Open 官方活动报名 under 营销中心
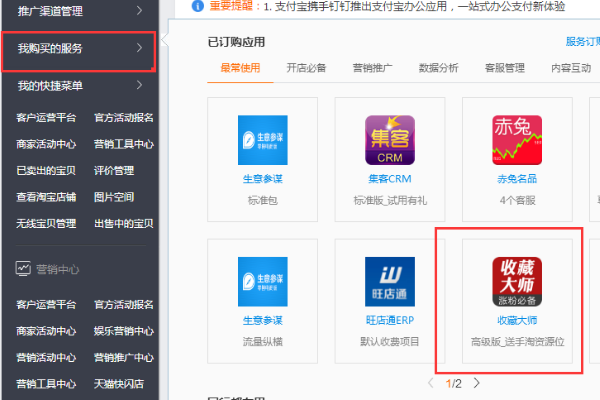600x400 pixels. (x=124, y=304)
